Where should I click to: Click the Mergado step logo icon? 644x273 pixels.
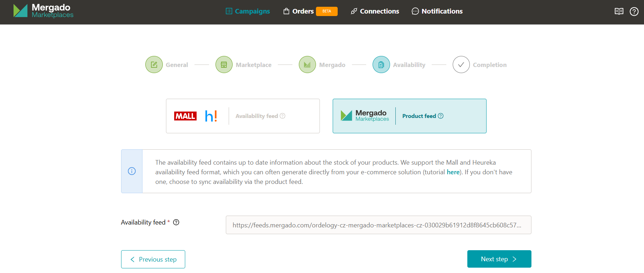click(307, 65)
